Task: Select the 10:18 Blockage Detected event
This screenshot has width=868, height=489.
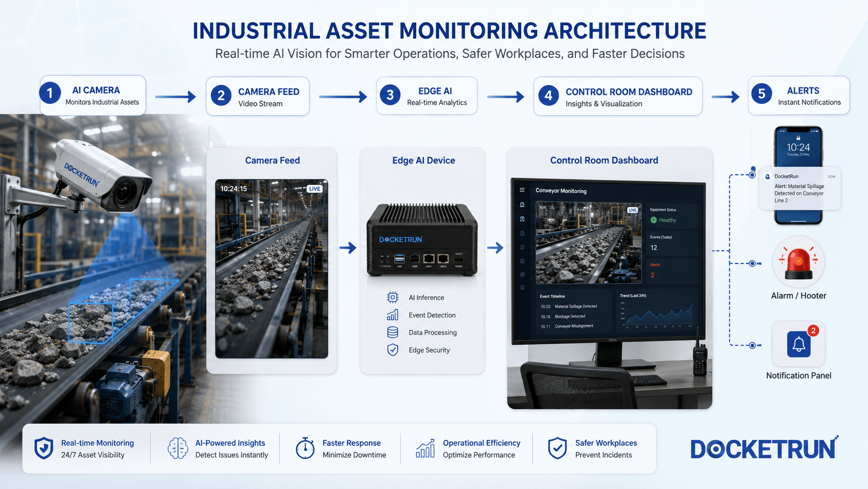Action: [563, 316]
